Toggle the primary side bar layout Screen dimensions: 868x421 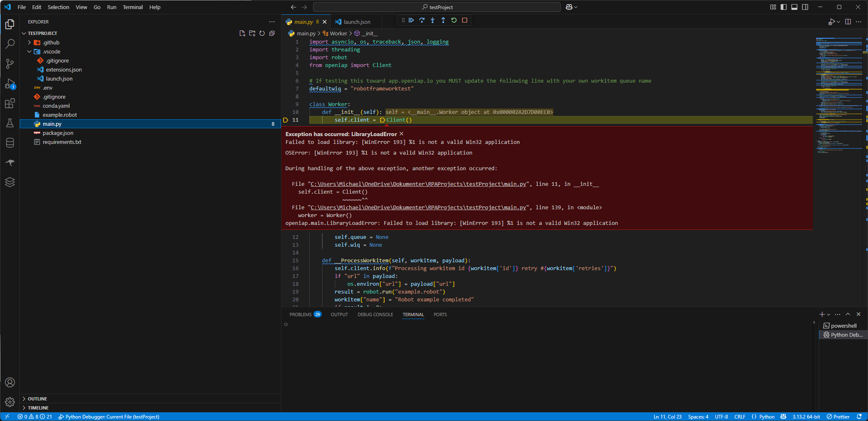[x=784, y=7]
